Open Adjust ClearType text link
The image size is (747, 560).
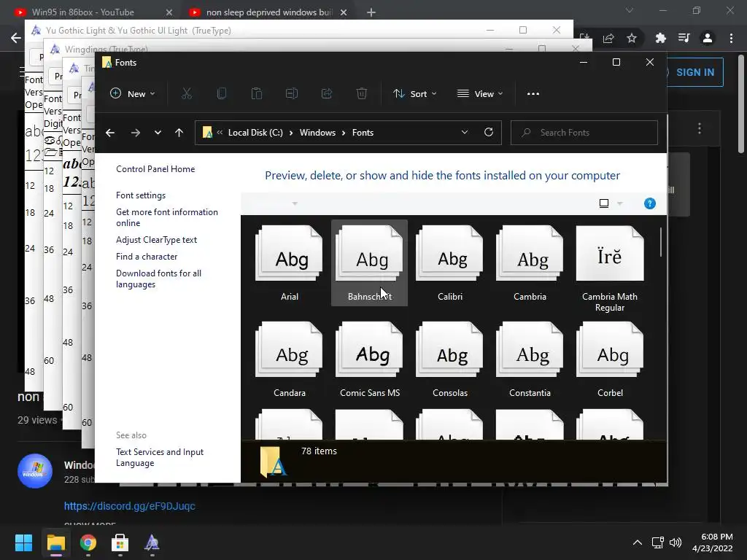(156, 240)
